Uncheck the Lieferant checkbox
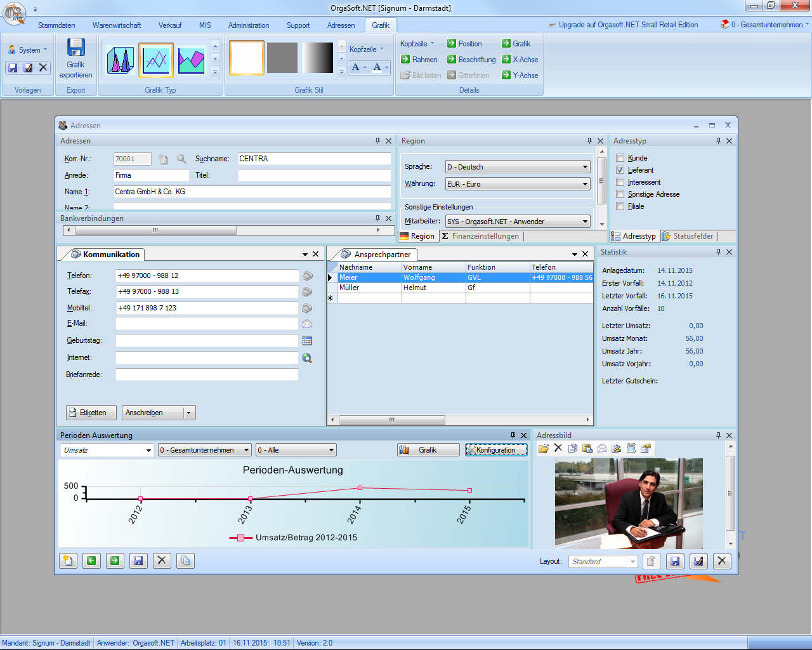This screenshot has height=650, width=812. click(620, 170)
